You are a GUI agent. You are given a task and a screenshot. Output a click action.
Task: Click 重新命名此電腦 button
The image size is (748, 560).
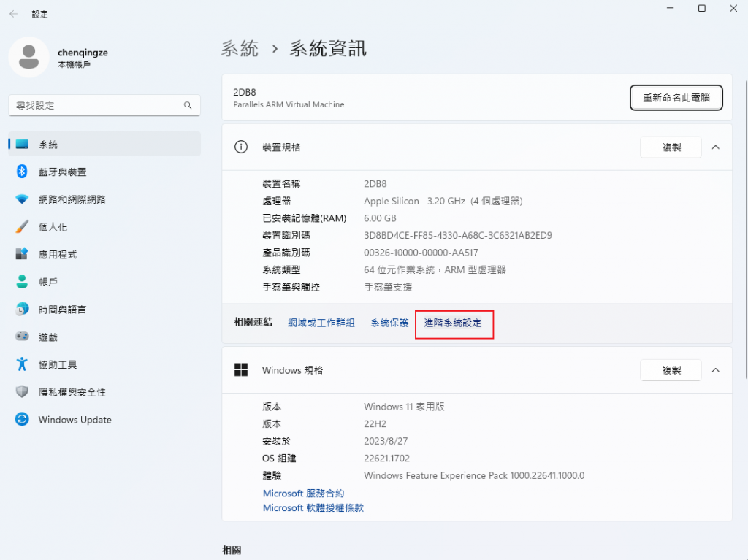tap(676, 98)
